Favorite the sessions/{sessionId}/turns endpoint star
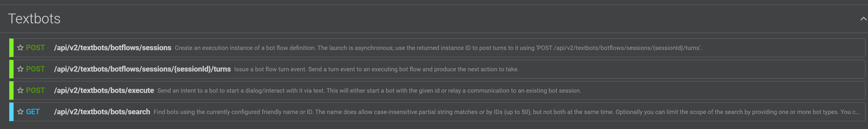 click(21, 69)
